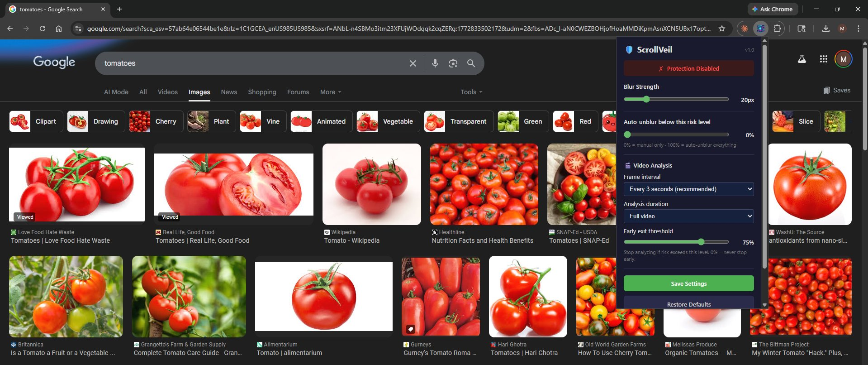Click the ScrollVeil extension icon in toolbar
Image resolution: width=868 pixels, height=365 pixels.
761,29
